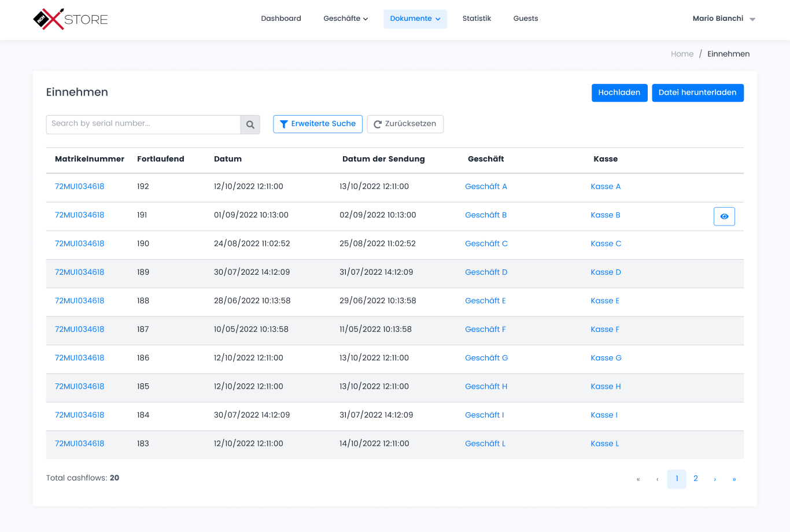Click the Zurücksetzen reset button
Image resolution: width=790 pixels, height=532 pixels.
pos(405,124)
